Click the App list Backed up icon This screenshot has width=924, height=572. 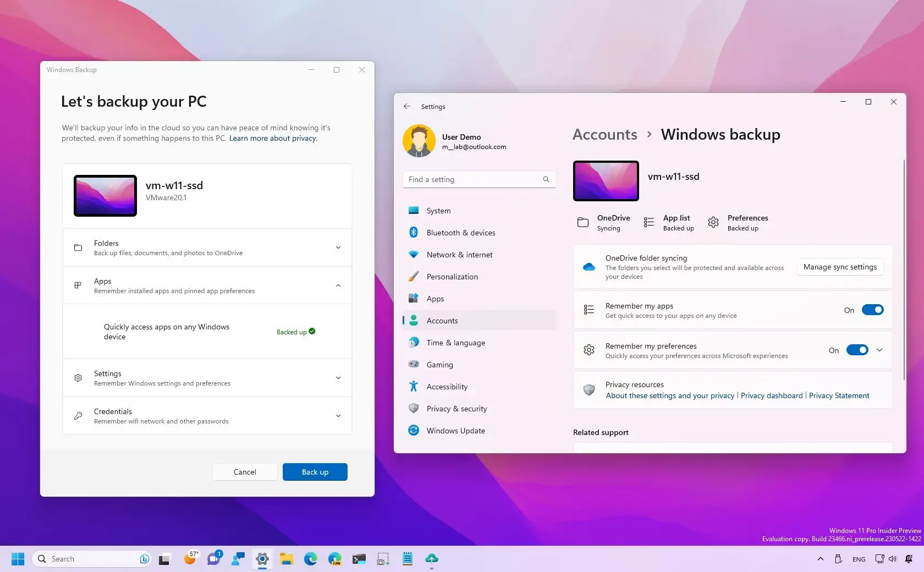coord(649,222)
